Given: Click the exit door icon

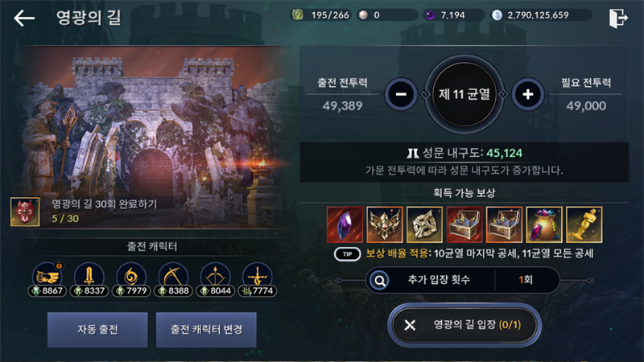Looking at the screenshot, I should (618, 18).
